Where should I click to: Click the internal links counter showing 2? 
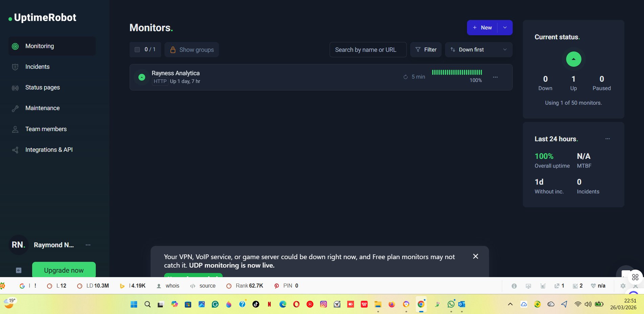[577, 286]
